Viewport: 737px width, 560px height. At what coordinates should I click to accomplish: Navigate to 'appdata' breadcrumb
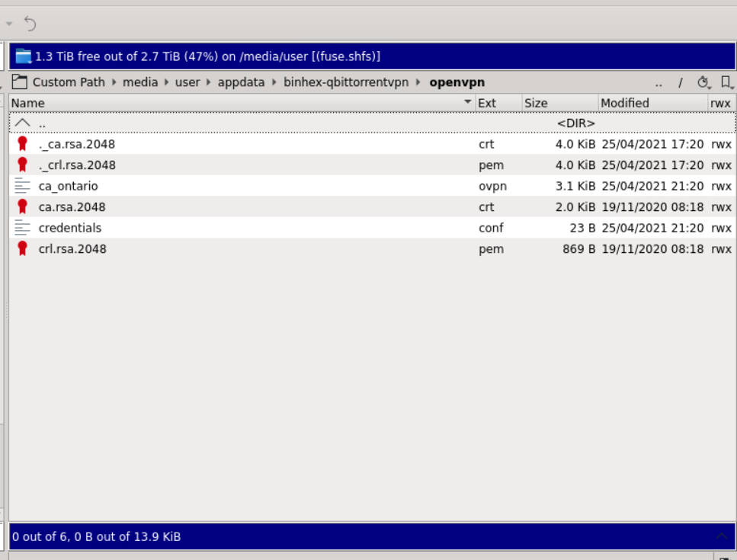click(241, 82)
